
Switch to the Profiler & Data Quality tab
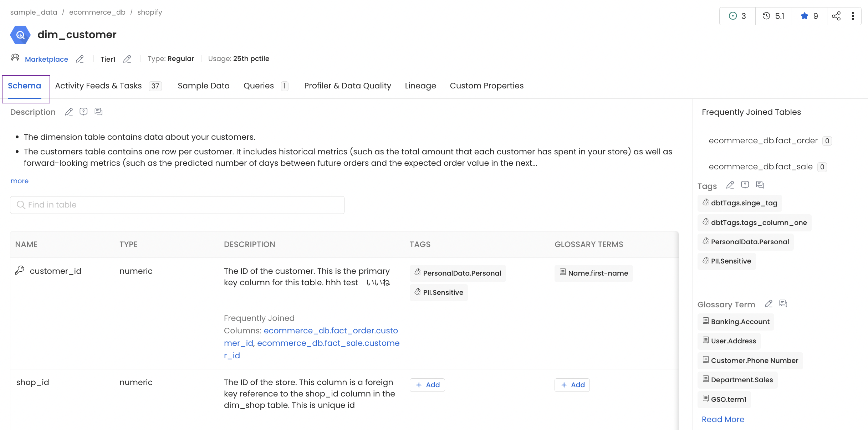click(x=348, y=85)
